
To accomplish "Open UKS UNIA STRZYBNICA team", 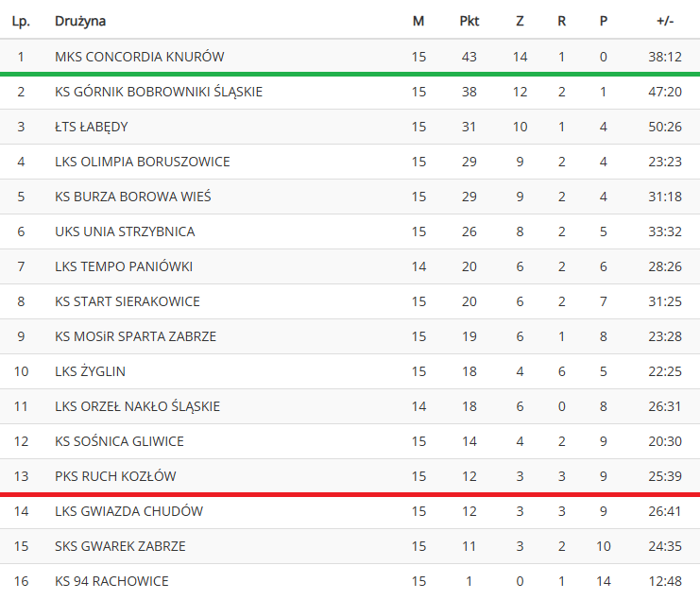I will [x=125, y=231].
